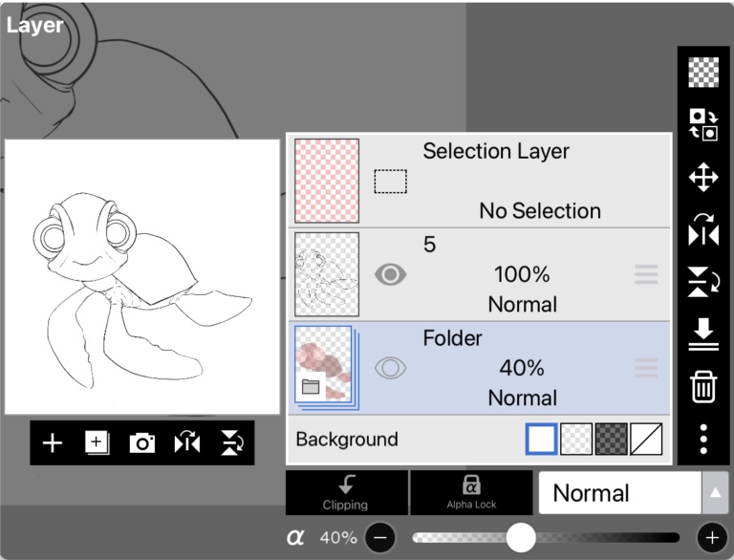The image size is (734, 560).
Task: Clear layer using checkerboard icon
Action: [x=703, y=72]
